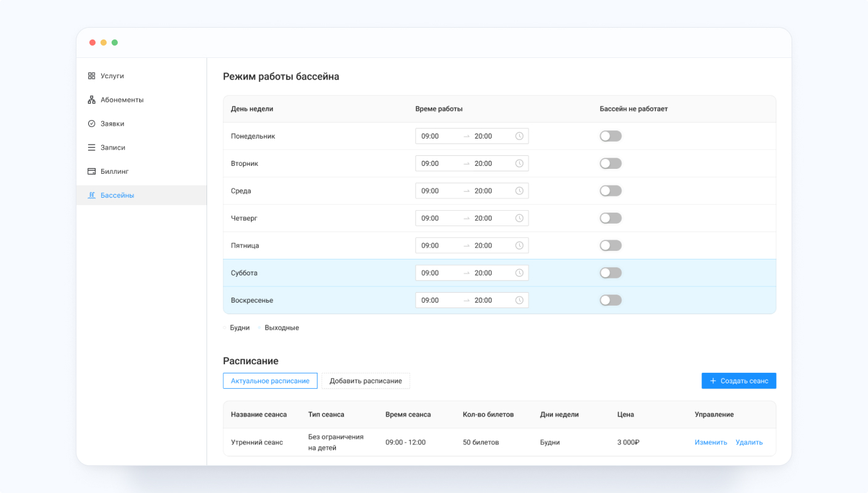868x493 pixels.
Task: Click the 09:00 - 12:00 time cell
Action: 406,442
